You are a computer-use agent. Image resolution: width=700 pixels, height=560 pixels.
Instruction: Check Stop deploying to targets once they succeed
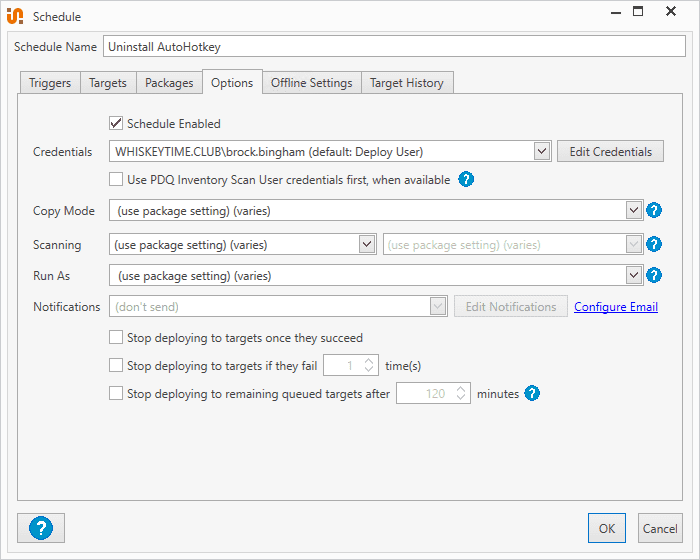pyautogui.click(x=116, y=337)
